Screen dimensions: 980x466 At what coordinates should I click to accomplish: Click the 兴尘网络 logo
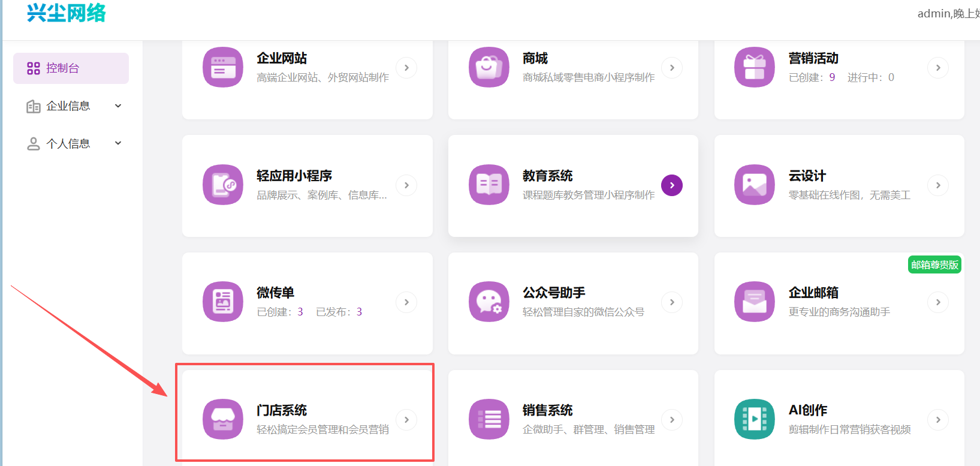point(67,13)
